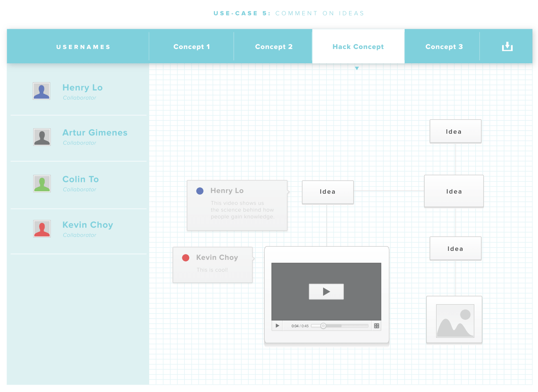Viewport: 538px width, 392px height.
Task: Switch to the Concept 1 tab
Action: [x=192, y=47]
